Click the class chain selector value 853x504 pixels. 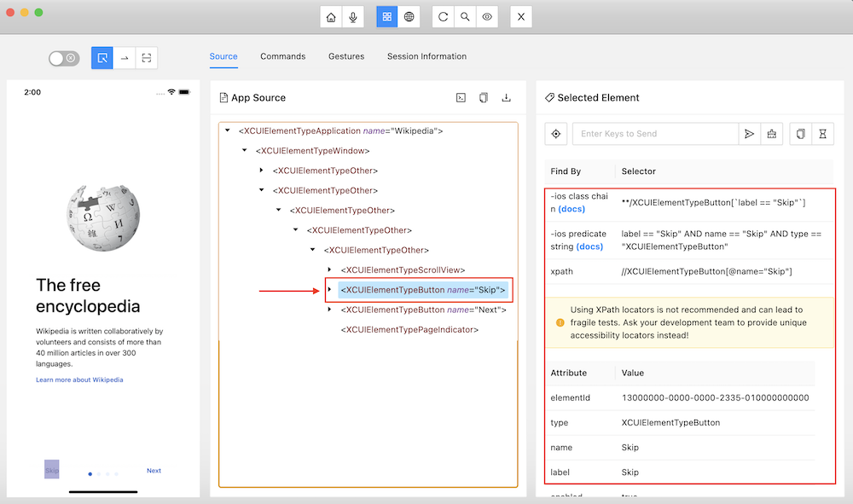[x=714, y=203]
